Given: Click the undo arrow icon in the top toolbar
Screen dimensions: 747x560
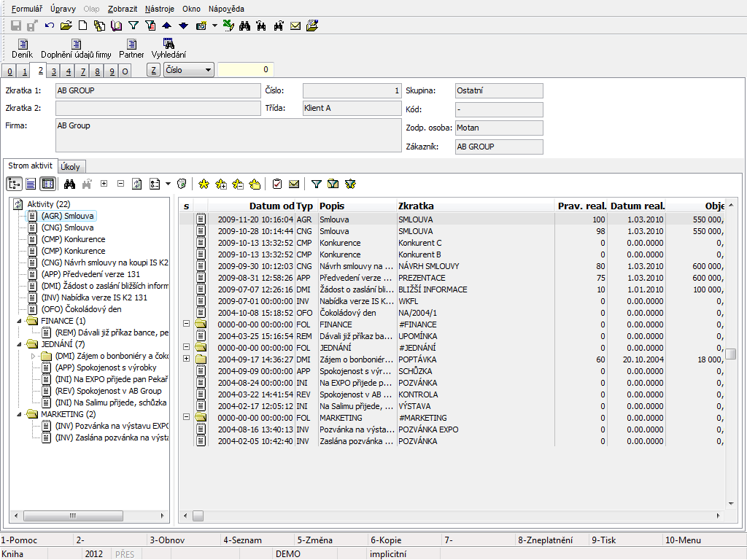Looking at the screenshot, I should tap(50, 26).
